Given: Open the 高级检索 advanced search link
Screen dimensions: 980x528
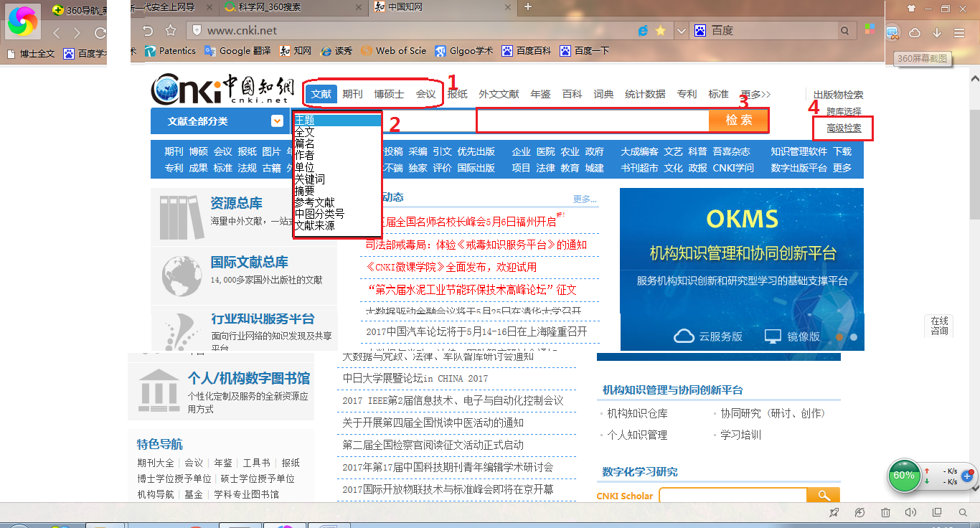Looking at the screenshot, I should (x=844, y=128).
